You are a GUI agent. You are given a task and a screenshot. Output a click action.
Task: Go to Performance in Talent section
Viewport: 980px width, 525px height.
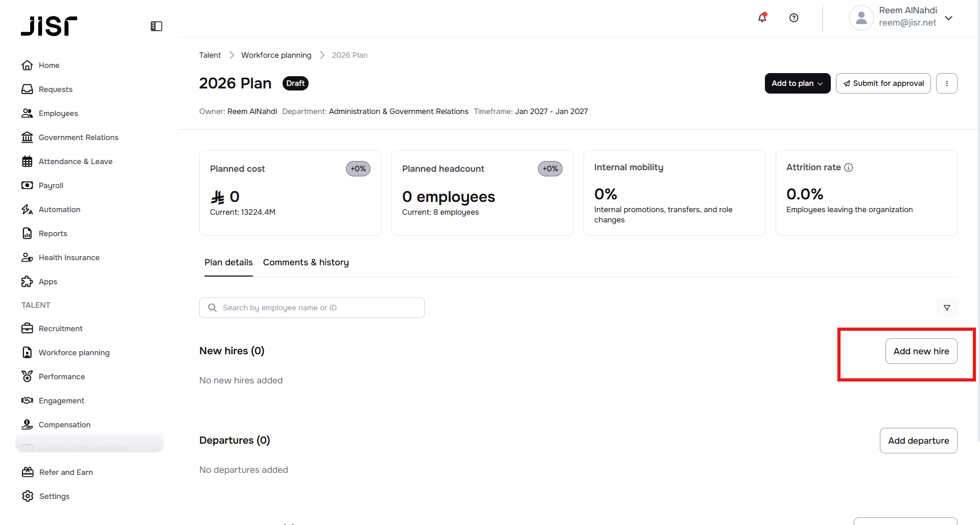point(61,377)
